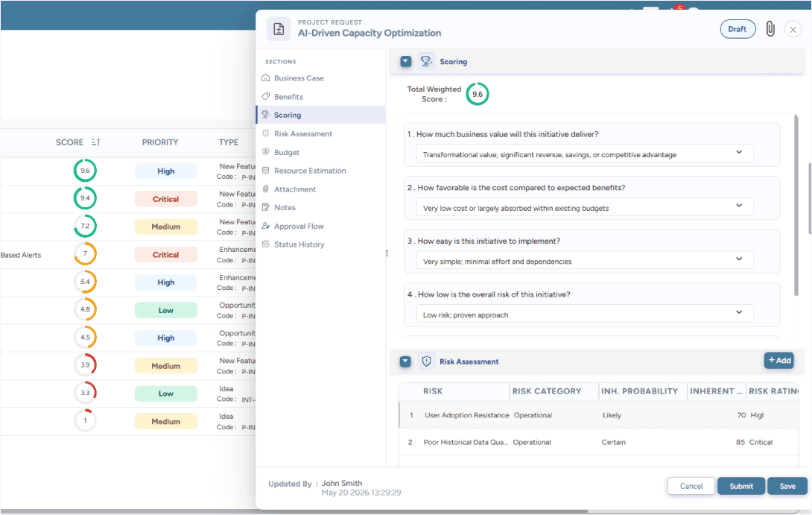Click the Certain probability cell

click(x=613, y=442)
